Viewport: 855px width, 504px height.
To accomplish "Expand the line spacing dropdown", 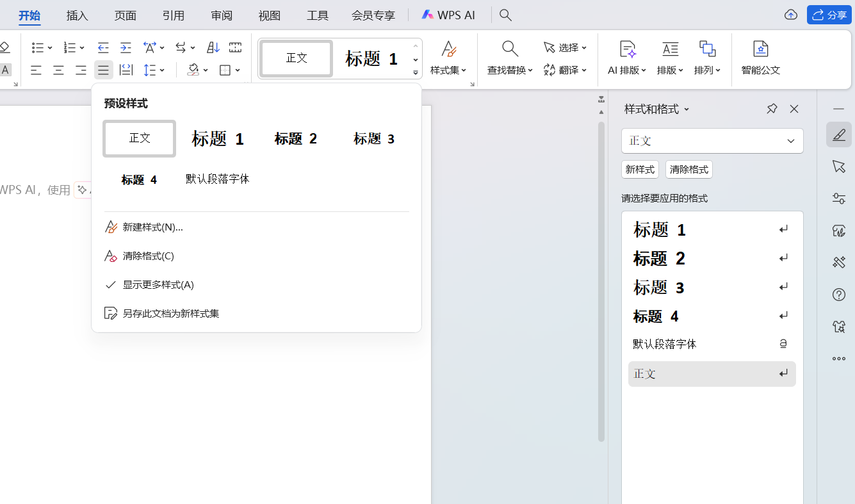I will coord(161,70).
